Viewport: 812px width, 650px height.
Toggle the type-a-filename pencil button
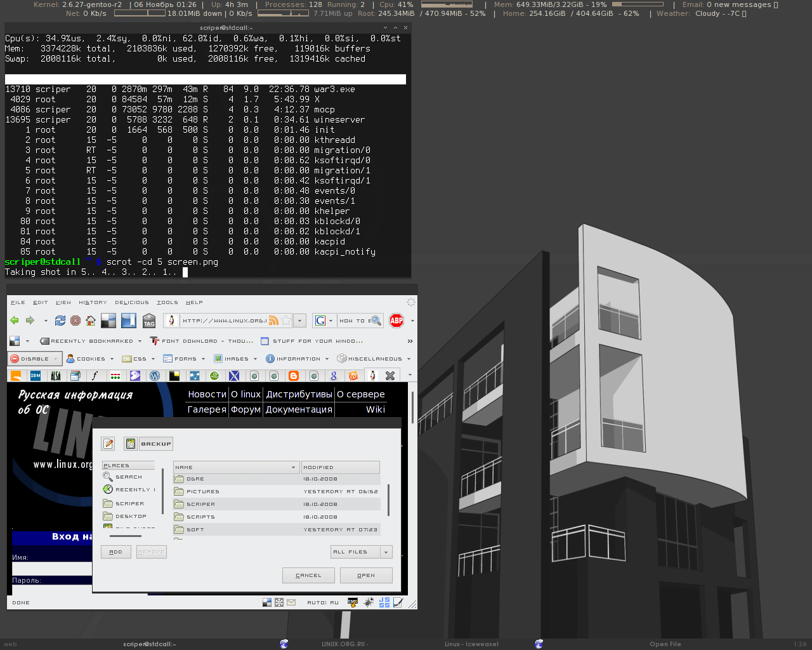pos(108,444)
